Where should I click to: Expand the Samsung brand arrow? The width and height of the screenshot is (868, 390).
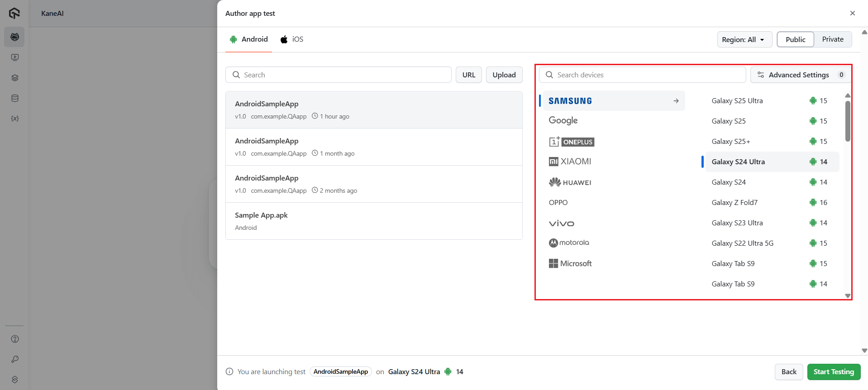676,101
